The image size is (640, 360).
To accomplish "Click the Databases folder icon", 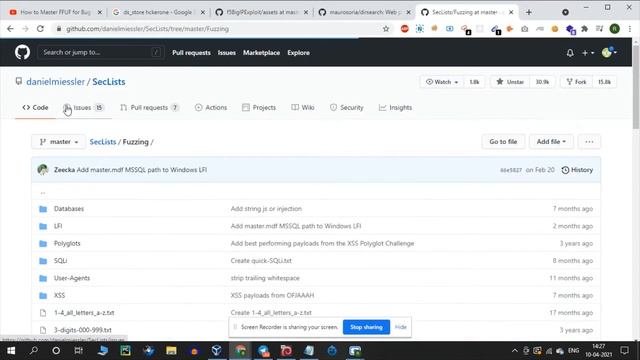I will (x=43, y=209).
